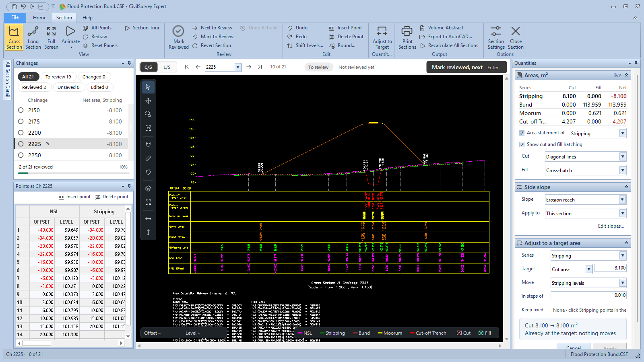The width and height of the screenshot is (644, 362).
Task: Click the layers icon in canvas toolbar
Action: [148, 188]
